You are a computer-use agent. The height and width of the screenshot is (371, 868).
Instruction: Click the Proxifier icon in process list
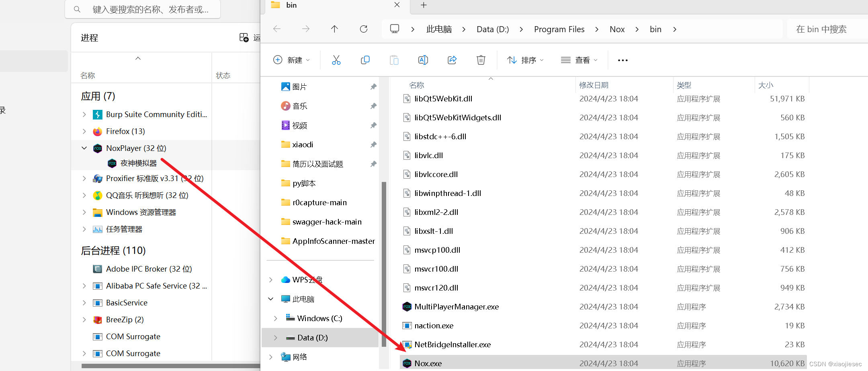98,179
